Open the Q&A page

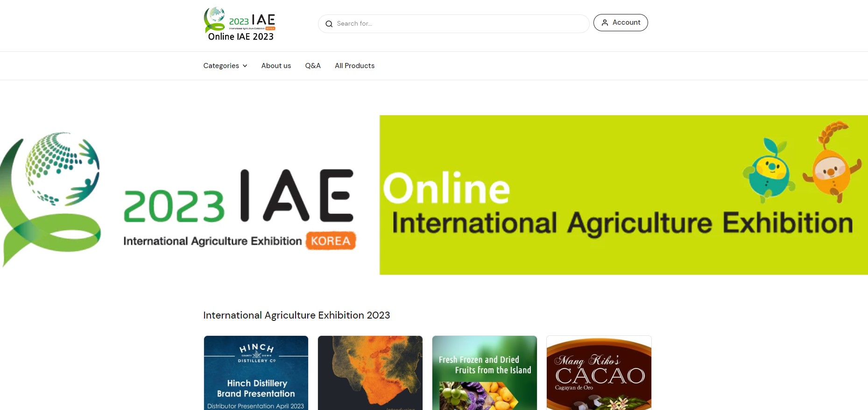point(313,66)
